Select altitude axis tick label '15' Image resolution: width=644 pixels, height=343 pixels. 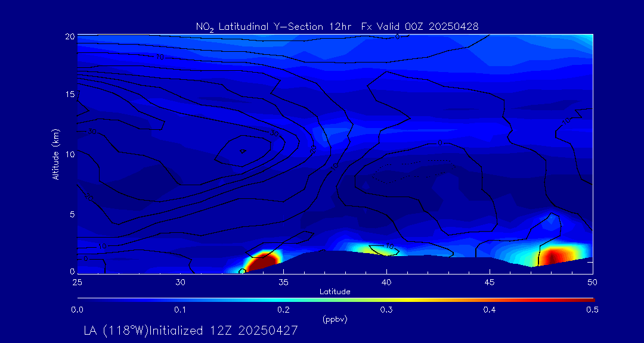click(x=70, y=94)
